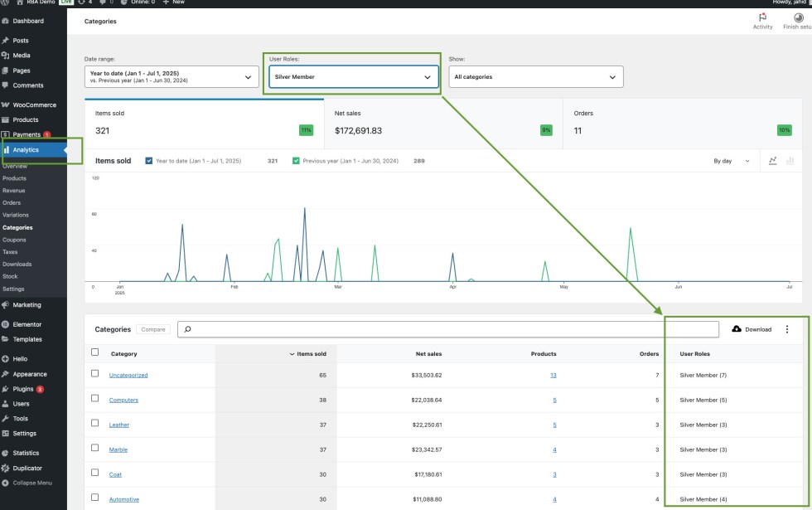Uncheck the Previous year legend checkbox
The width and height of the screenshot is (812, 510).
(297, 161)
